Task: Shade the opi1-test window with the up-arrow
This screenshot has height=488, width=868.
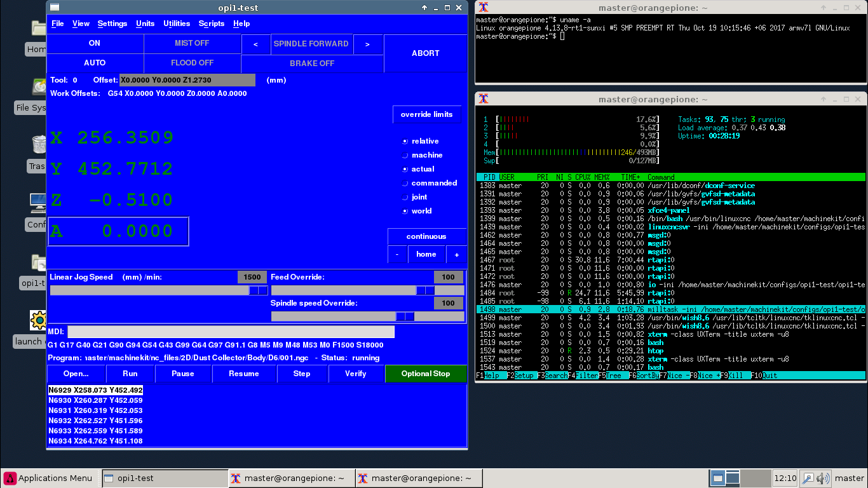Action: (424, 8)
